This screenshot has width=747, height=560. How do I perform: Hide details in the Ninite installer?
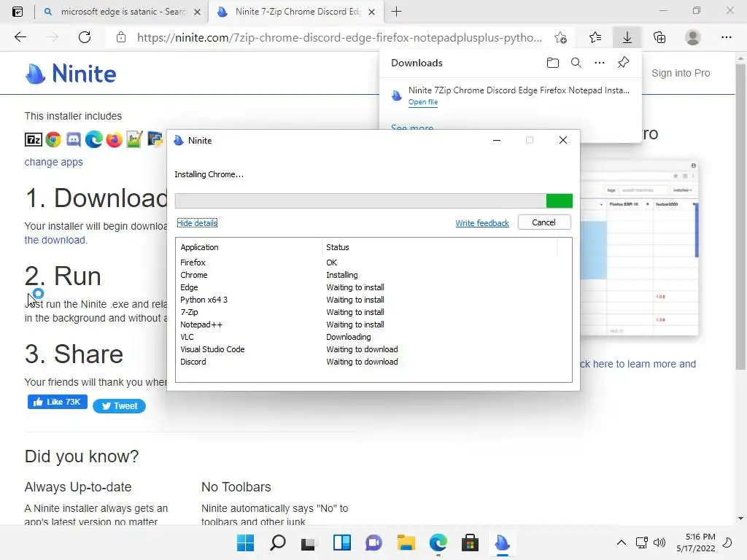tap(197, 223)
